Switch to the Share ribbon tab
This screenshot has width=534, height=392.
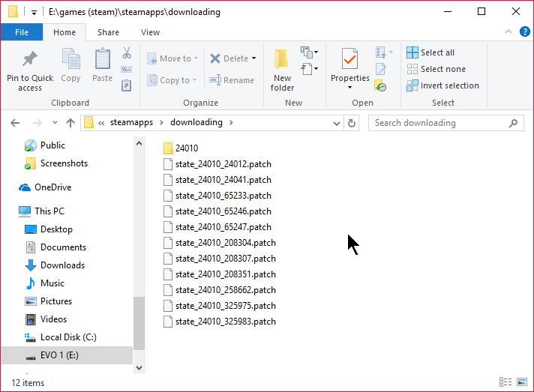(108, 32)
